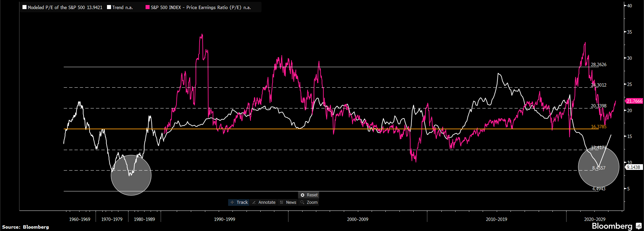This screenshot has width=644, height=231.
Task: Select the pink 21.7666 last-value tag
Action: (x=634, y=101)
